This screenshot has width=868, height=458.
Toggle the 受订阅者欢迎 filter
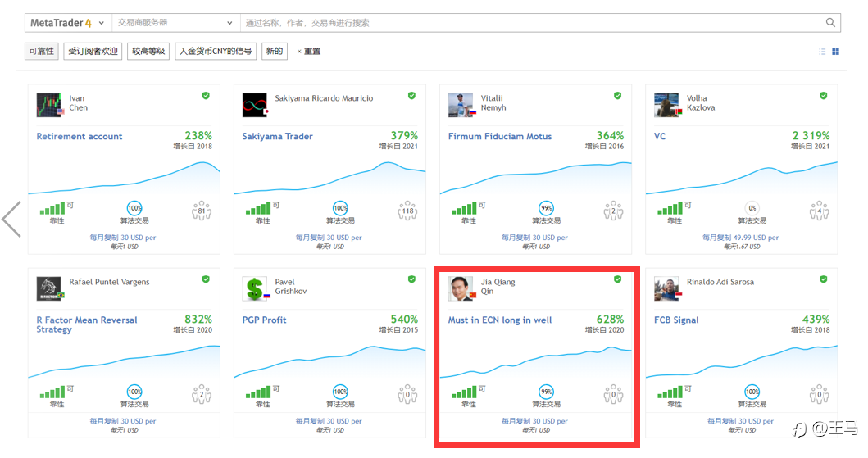(x=93, y=51)
